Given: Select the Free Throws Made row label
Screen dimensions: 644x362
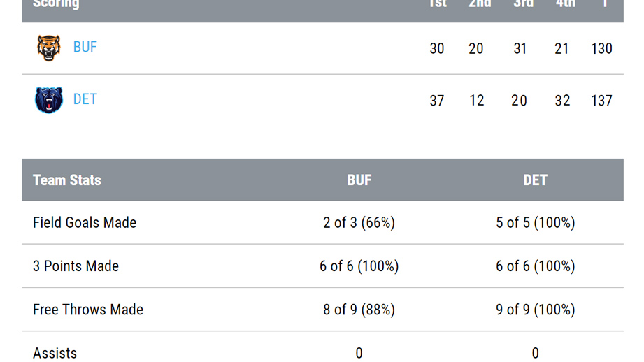Looking at the screenshot, I should pyautogui.click(x=88, y=310).
